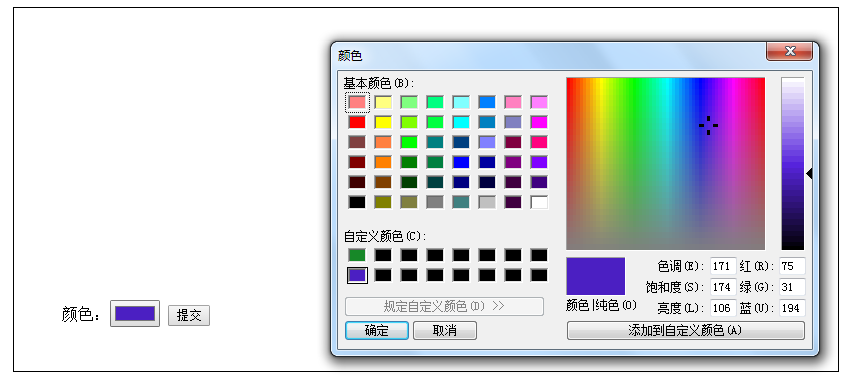Image resolution: width=847 pixels, height=382 pixels.
Task: Close the 颜色 dialog with X
Action: coord(789,51)
